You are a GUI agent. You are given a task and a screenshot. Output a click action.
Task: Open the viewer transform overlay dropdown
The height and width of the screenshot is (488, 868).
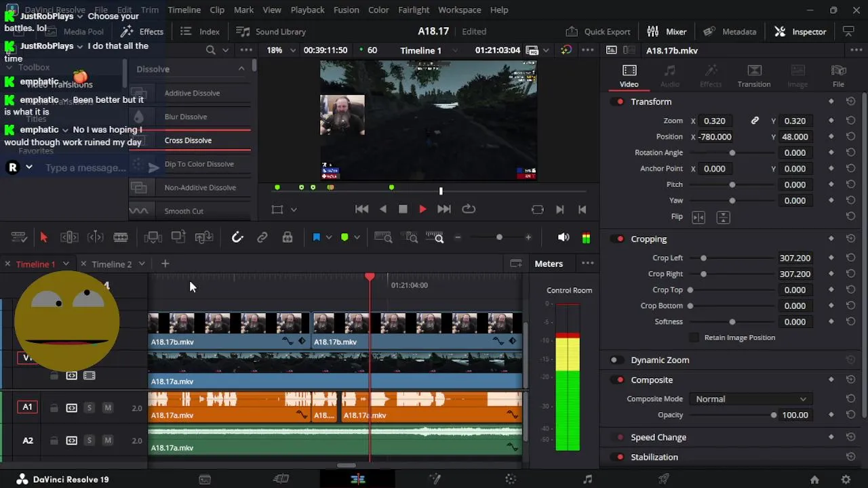click(x=294, y=210)
